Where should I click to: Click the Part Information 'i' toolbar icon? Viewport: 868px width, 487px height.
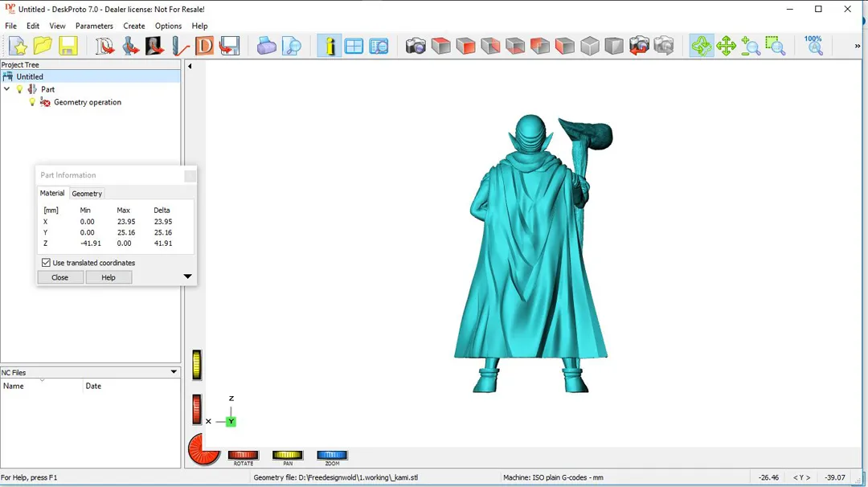point(329,46)
